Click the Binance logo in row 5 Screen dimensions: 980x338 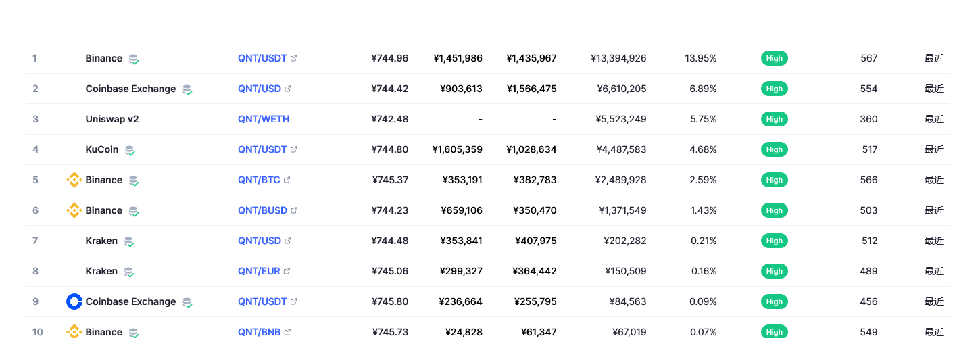74,180
